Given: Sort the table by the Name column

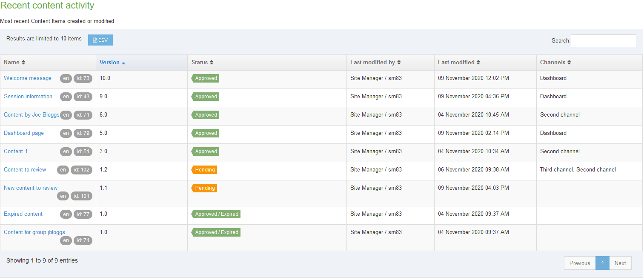Looking at the screenshot, I should [x=14, y=62].
